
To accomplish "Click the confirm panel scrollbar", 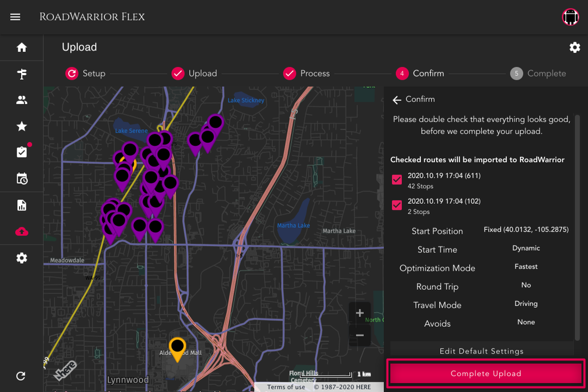I will pos(577,228).
